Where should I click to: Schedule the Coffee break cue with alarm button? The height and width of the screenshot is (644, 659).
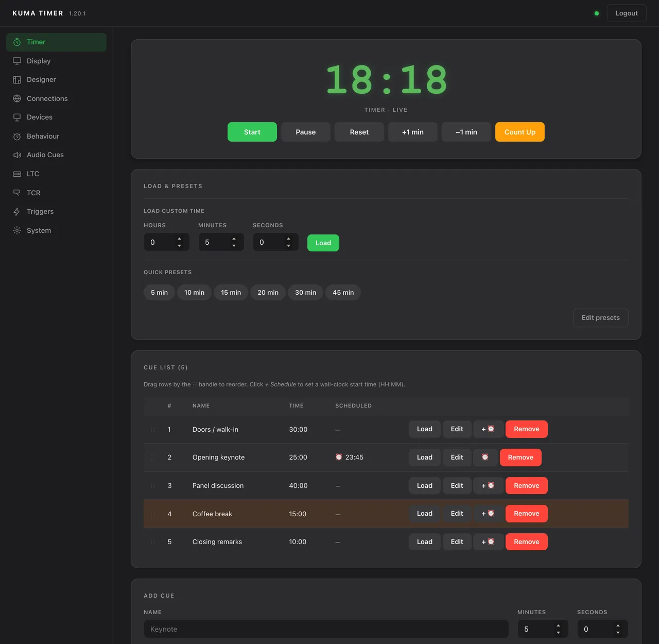click(488, 514)
